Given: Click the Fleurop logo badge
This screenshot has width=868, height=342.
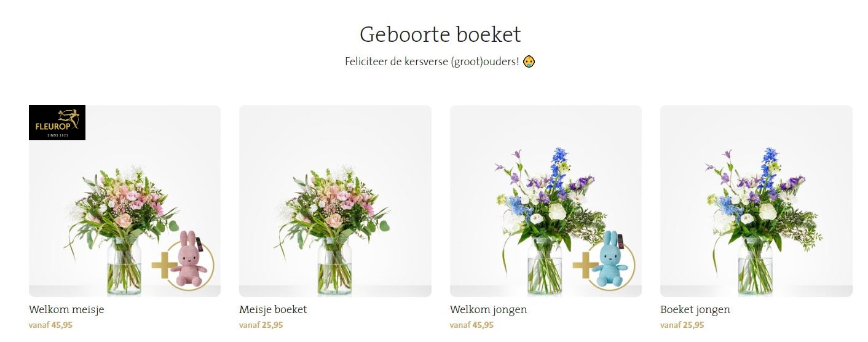Looking at the screenshot, I should coord(57,122).
